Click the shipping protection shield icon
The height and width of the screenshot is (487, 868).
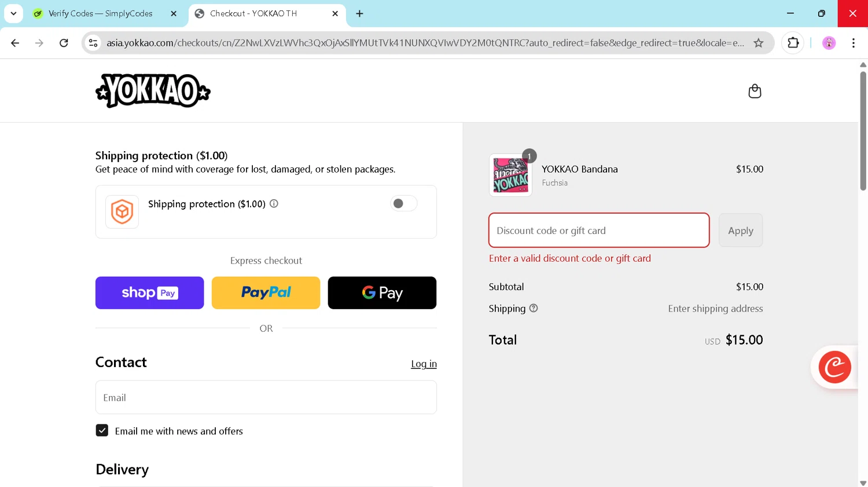tap(122, 212)
